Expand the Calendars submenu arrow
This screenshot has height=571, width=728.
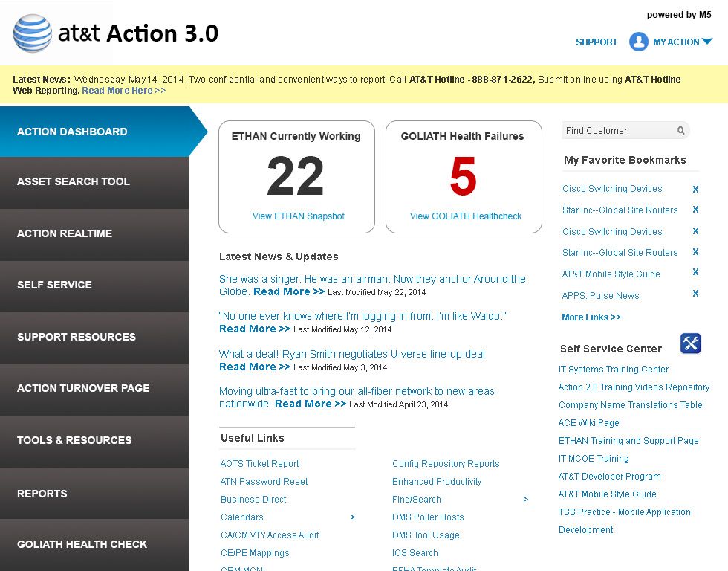point(352,517)
